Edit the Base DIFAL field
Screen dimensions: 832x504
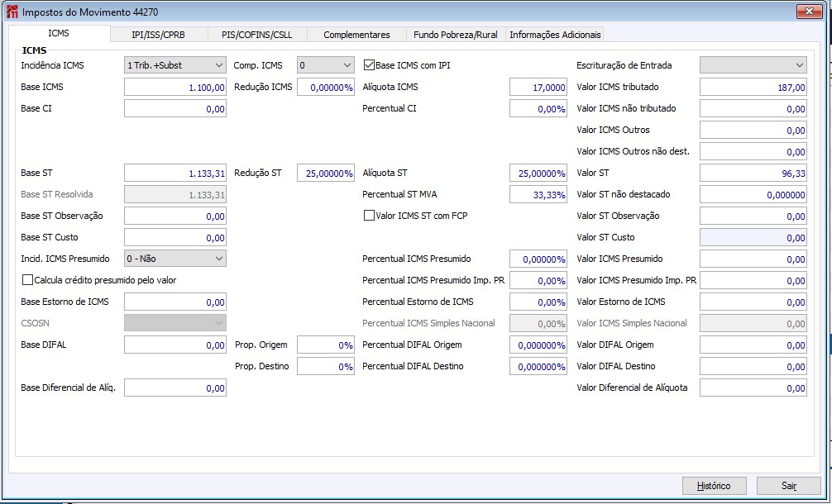click(x=175, y=345)
